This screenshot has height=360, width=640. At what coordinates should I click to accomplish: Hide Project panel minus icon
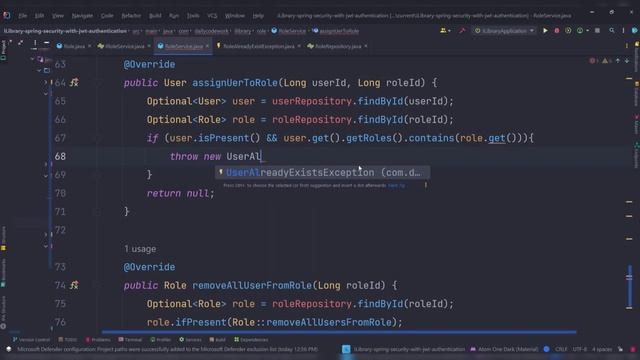click(x=47, y=42)
